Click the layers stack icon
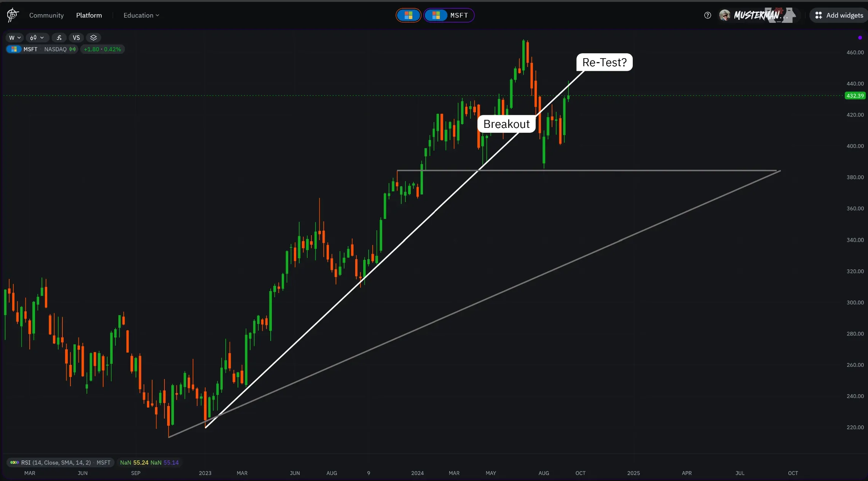 (93, 38)
